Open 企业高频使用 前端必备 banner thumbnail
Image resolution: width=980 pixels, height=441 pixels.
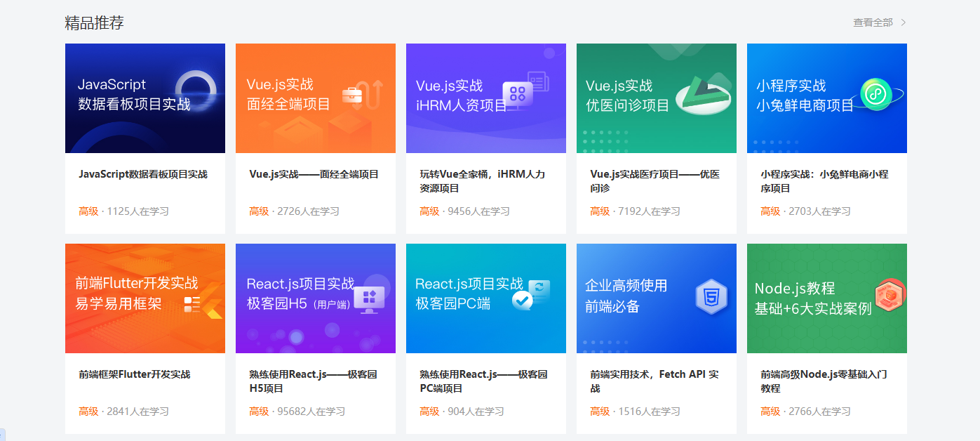[x=657, y=298]
